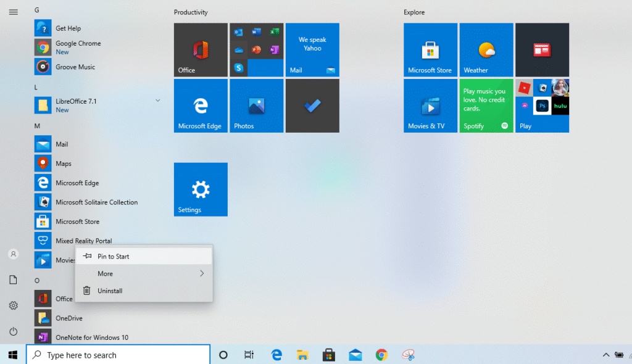Viewport: 632px width, 364px height.
Task: Choose Uninstall from the context menu
Action: tap(144, 291)
